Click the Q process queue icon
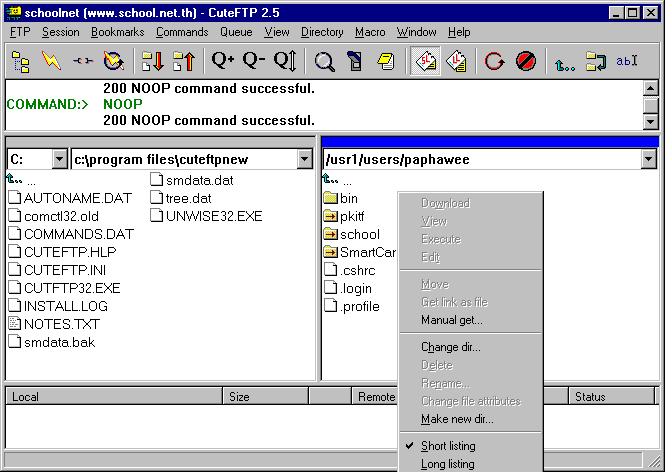Screen dimensions: 665x472 285,61
